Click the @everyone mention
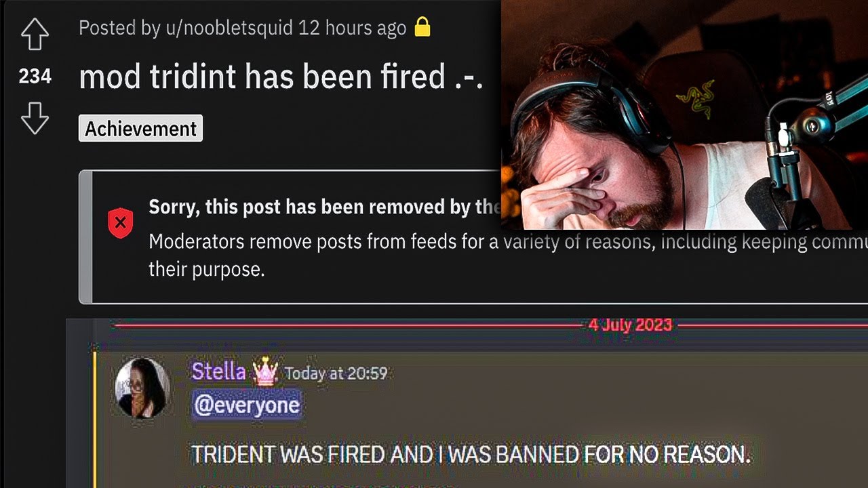The width and height of the screenshot is (868, 488). point(247,405)
